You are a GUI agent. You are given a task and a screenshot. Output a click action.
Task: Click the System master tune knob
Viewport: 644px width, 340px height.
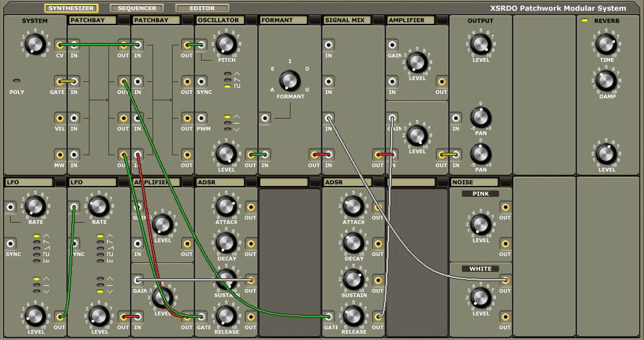pos(35,44)
